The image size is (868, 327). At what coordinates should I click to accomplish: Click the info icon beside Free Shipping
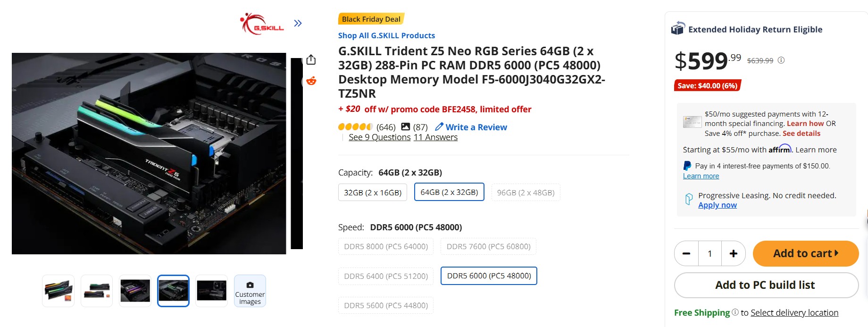(736, 312)
